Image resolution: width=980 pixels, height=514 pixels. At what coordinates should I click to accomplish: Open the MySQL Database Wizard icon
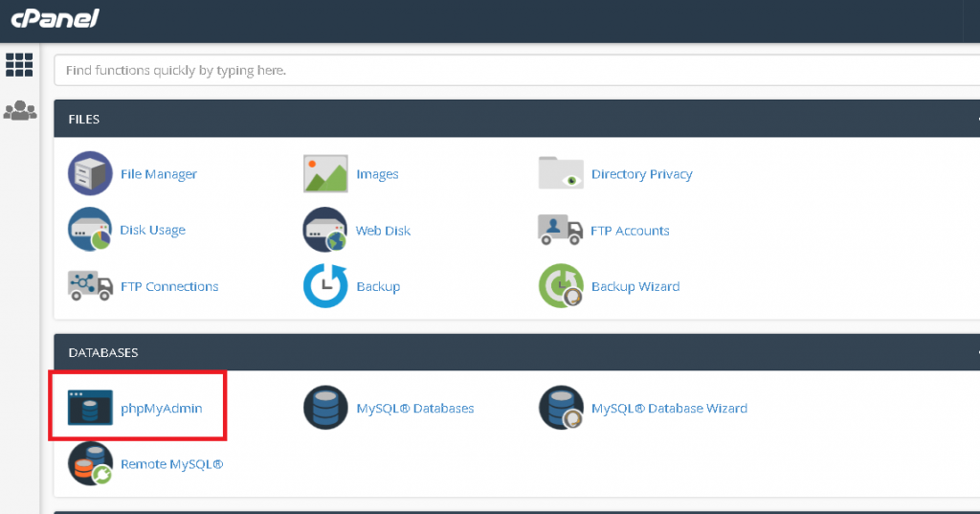[x=561, y=408]
